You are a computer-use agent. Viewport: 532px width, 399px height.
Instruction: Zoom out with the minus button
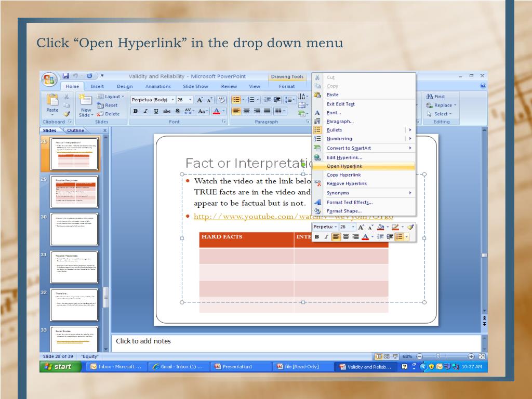419,356
